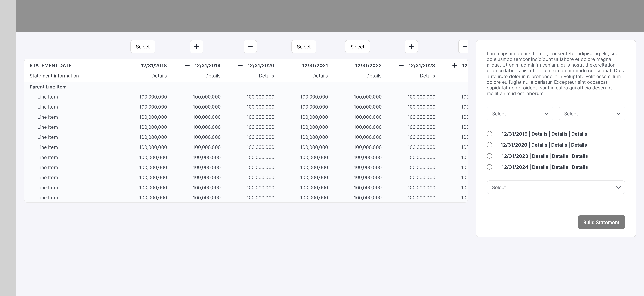Viewport: 644px width, 296px height.
Task: Click the minus icon beside 12/31/2020 header
Action: point(240,66)
